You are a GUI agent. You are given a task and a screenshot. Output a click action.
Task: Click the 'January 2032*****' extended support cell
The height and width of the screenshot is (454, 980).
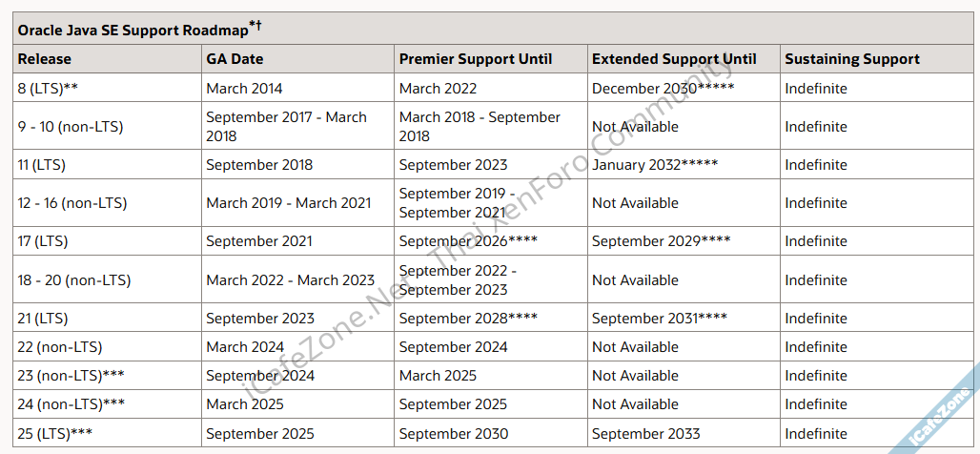point(655,165)
